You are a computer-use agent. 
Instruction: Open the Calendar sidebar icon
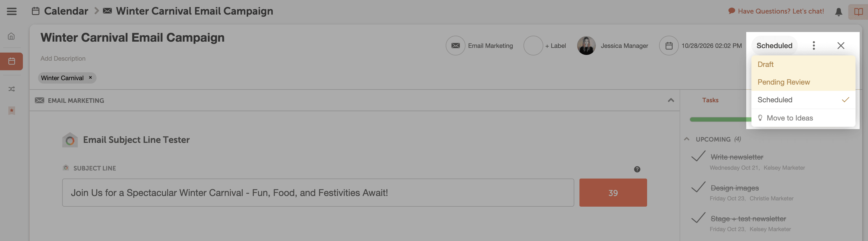(11, 61)
